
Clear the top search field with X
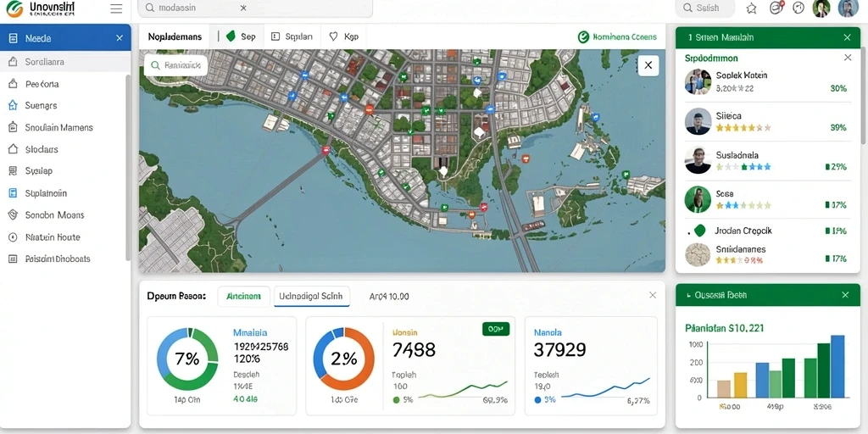pos(243,8)
